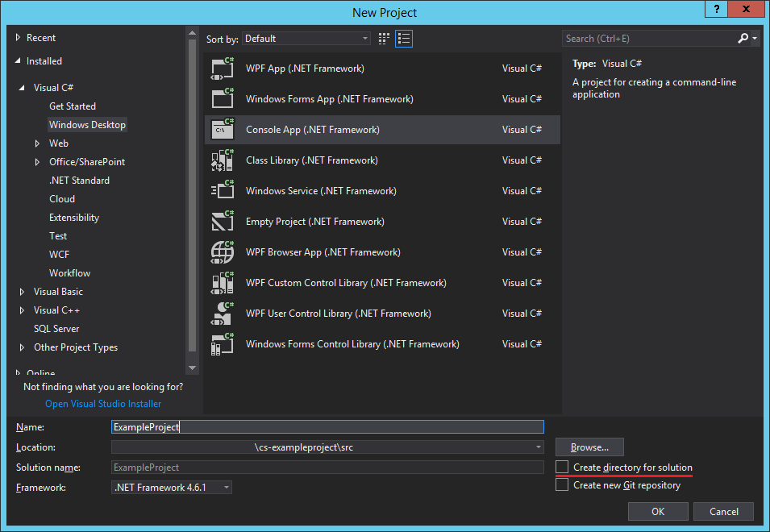Click the Search (Ctrl+E) box
770x532 pixels.
click(649, 38)
